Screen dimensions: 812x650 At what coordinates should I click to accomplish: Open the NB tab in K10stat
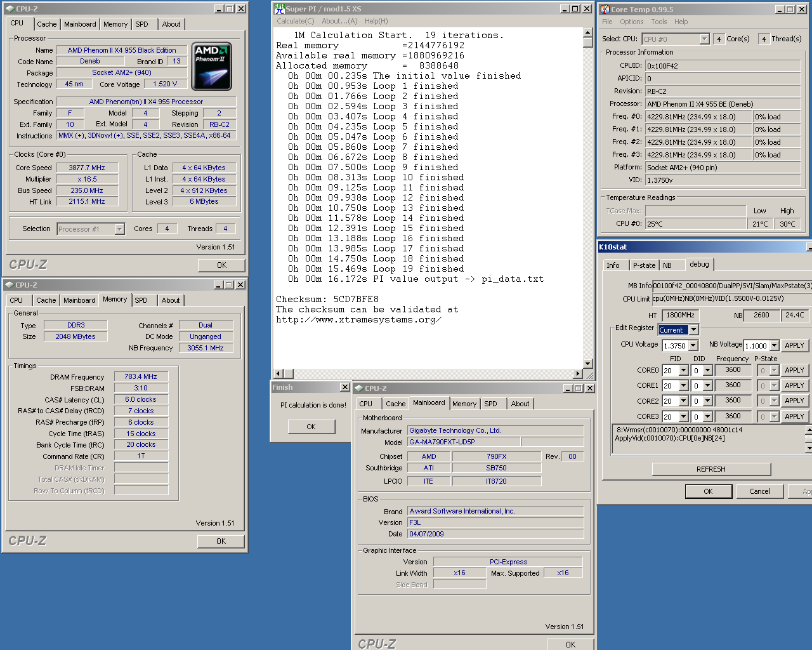667,265
